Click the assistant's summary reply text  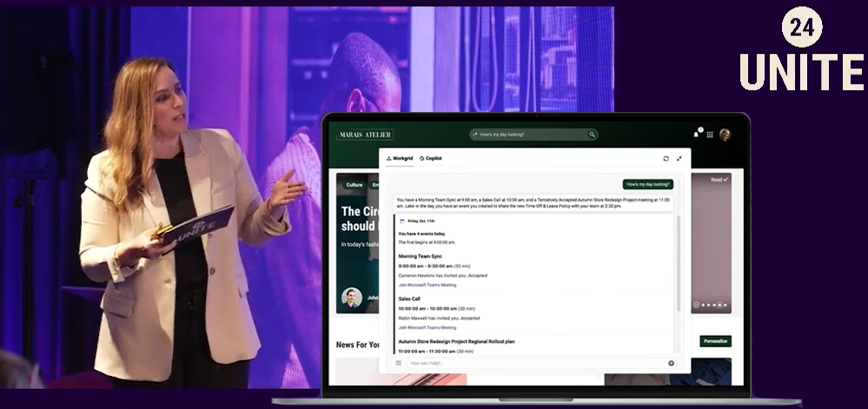pyautogui.click(x=533, y=202)
